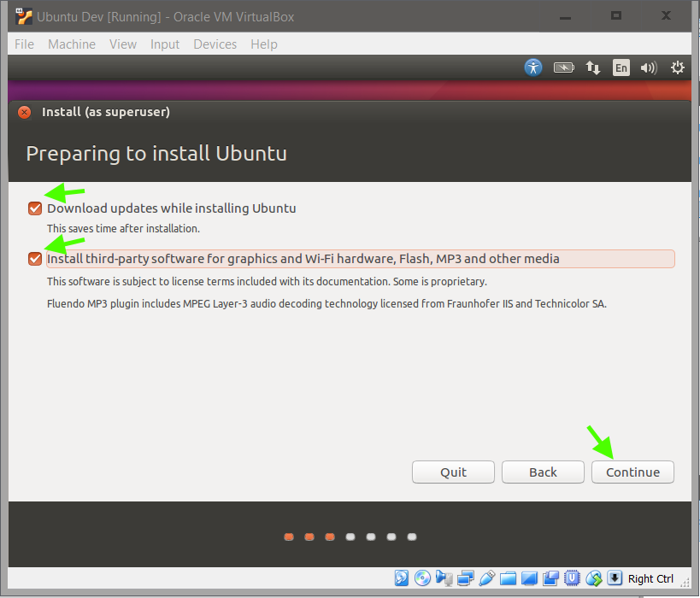Open the Ubuntu power and session gear menu
This screenshot has height=598, width=700.
677,67
